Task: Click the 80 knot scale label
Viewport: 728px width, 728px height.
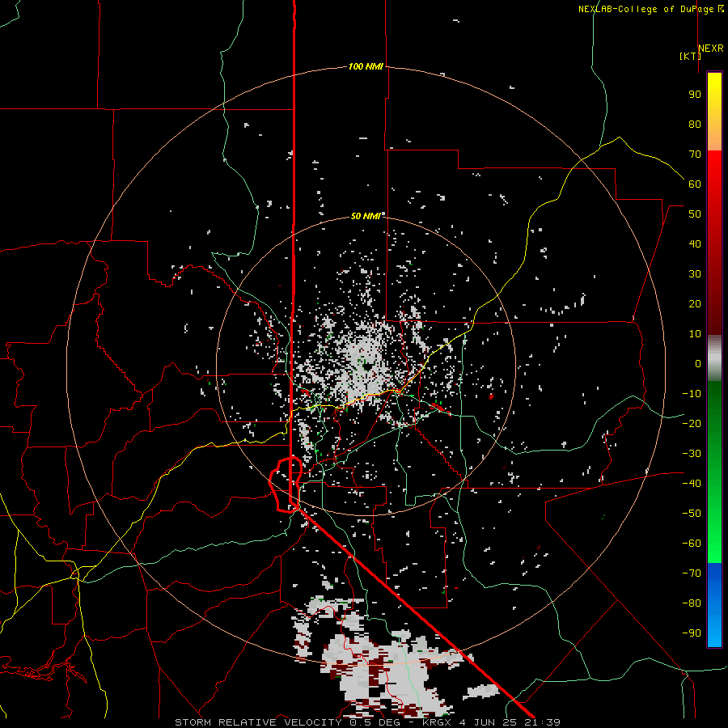Action: pyautogui.click(x=695, y=124)
